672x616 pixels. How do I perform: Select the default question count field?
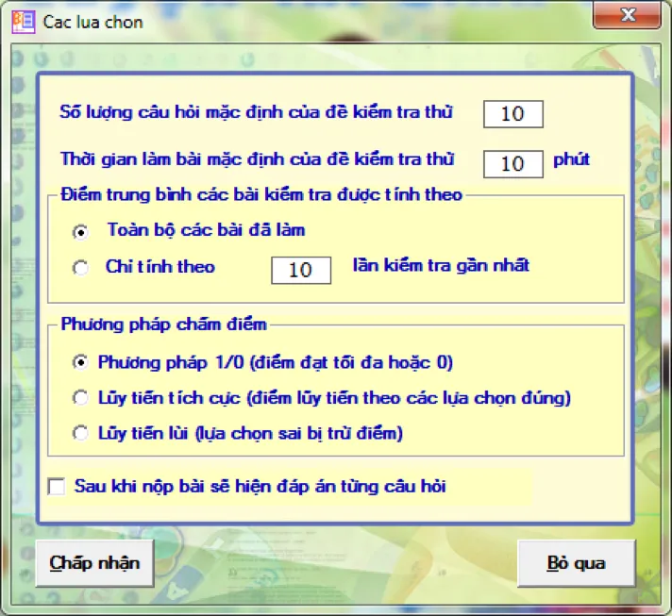(513, 114)
